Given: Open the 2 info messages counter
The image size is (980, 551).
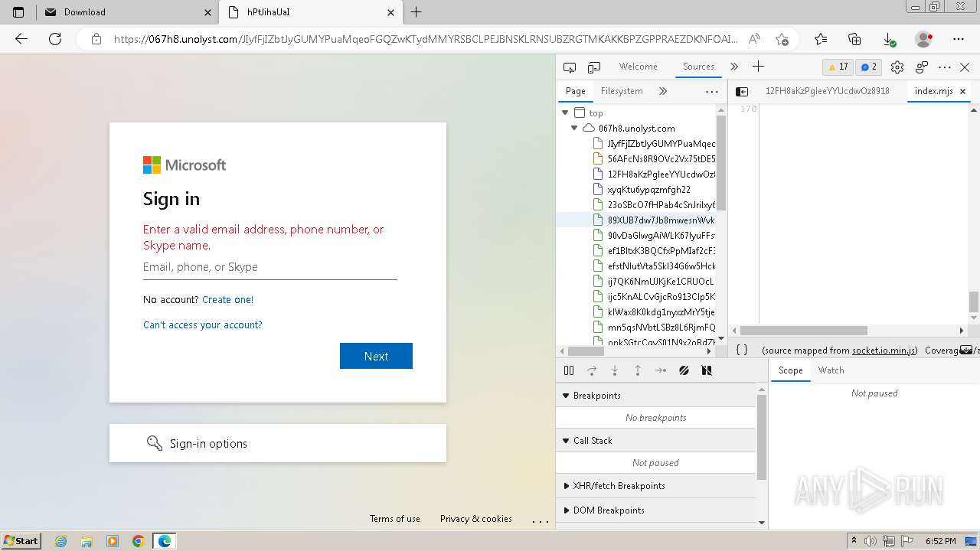Looking at the screenshot, I should [x=868, y=67].
